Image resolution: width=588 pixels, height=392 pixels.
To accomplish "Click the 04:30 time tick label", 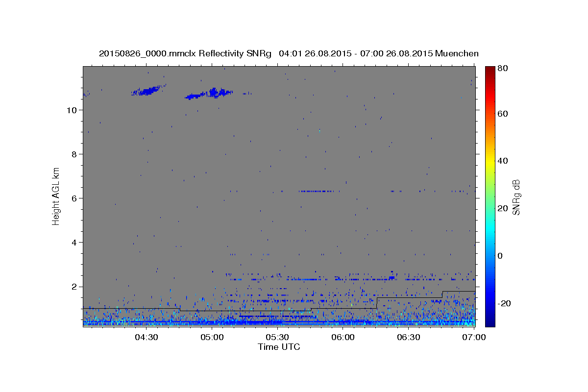I will [146, 338].
